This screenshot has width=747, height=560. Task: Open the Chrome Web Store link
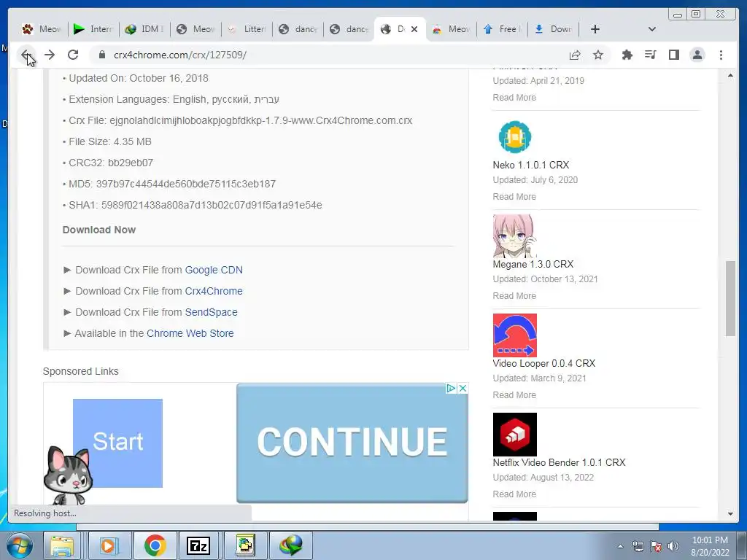coord(190,333)
